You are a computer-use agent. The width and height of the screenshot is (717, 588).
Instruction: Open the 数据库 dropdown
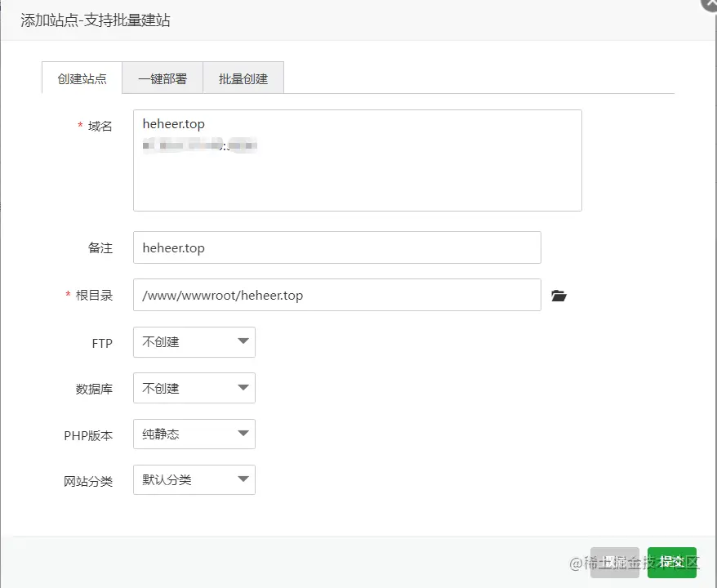tap(194, 388)
